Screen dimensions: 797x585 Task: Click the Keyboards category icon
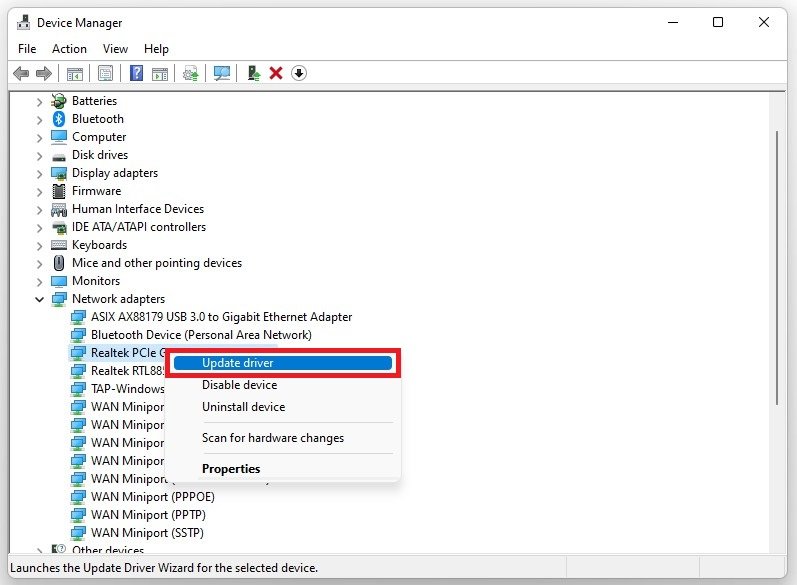point(59,245)
